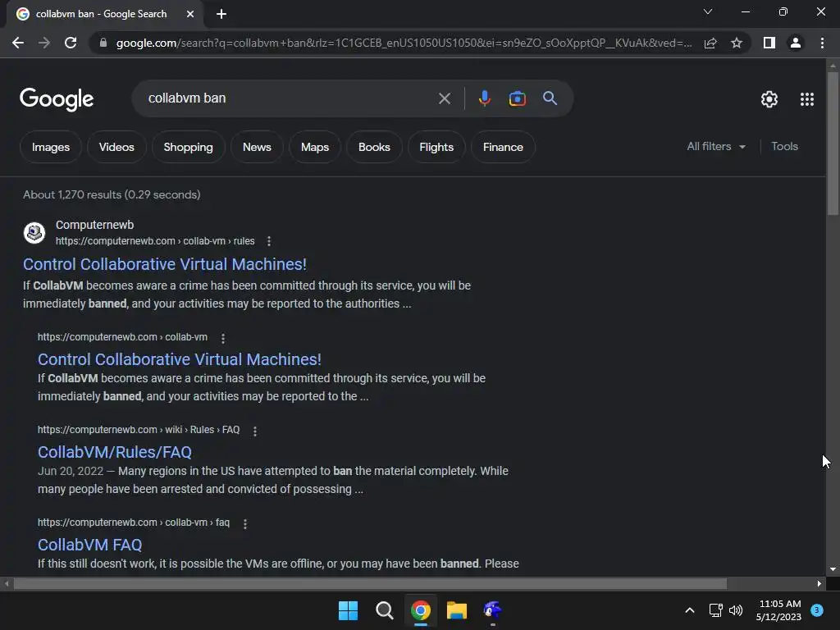Clear the search box with the X

(444, 98)
